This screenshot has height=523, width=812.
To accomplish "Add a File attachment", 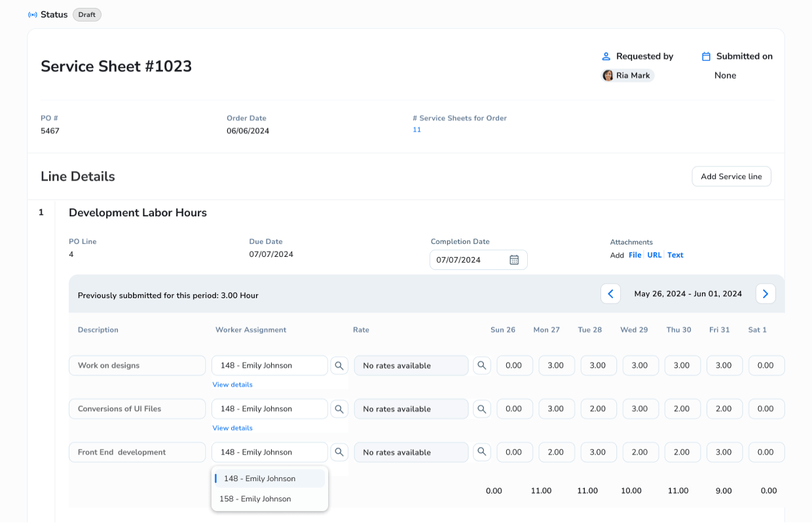I will tap(635, 255).
